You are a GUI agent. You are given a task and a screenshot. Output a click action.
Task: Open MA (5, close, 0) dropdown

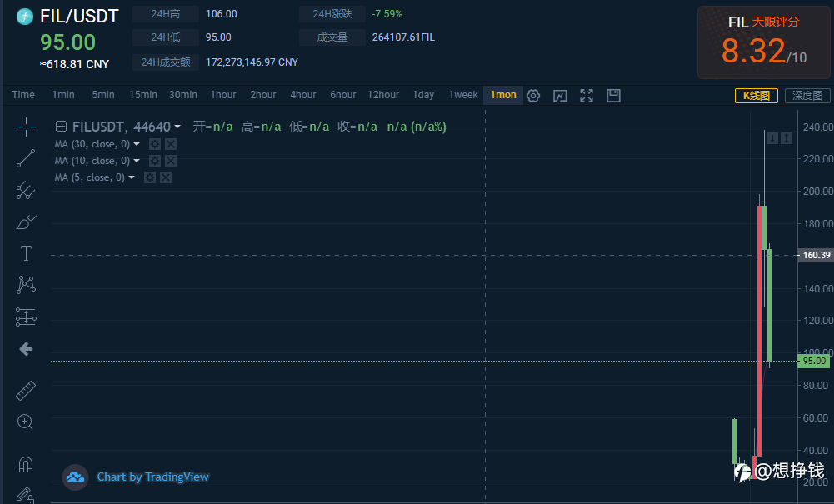132,177
